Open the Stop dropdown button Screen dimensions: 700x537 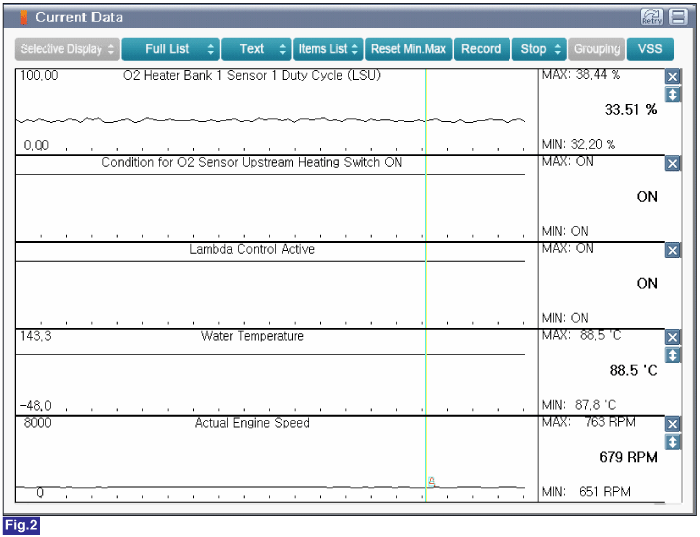pos(539,49)
